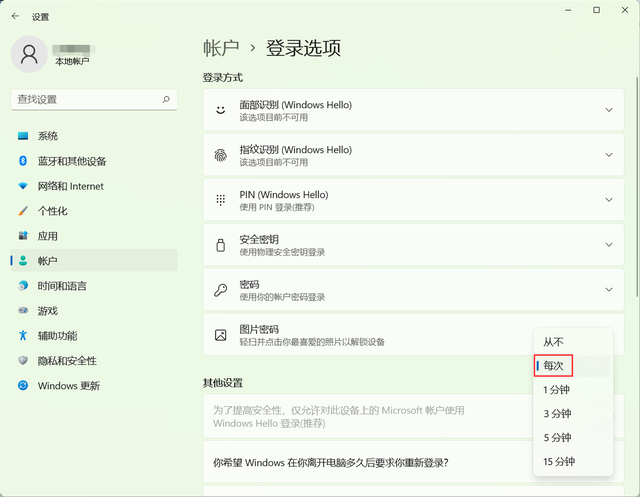Click the password key icon
Image resolution: width=640 pixels, height=497 pixels.
220,290
